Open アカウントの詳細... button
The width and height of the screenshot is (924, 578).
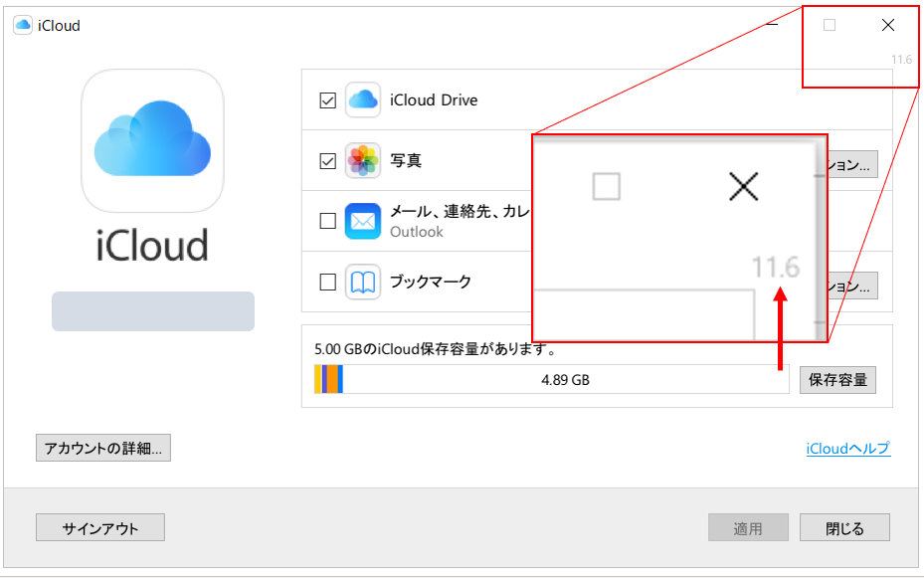103,448
